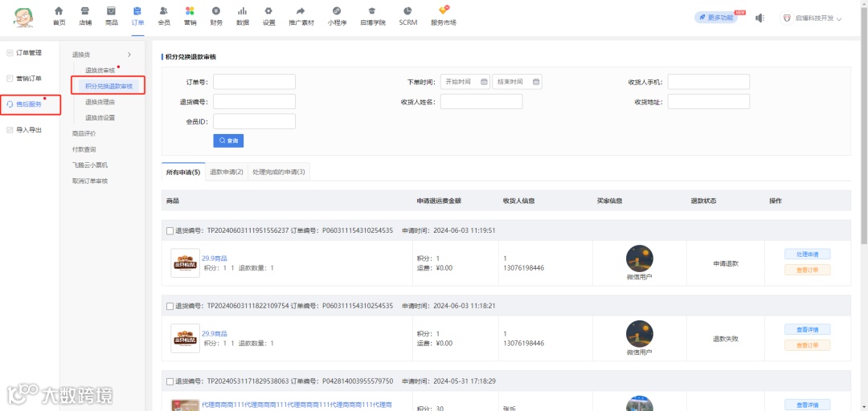868x411 pixels.
Task: Open the 推广素材 share icon
Action: coord(301,11)
